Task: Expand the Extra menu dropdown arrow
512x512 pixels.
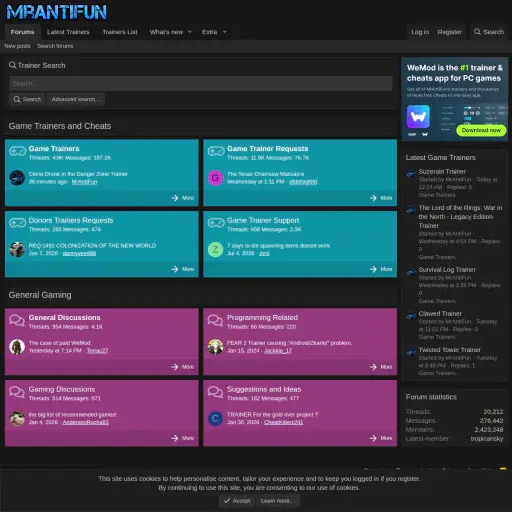Action: (x=225, y=32)
